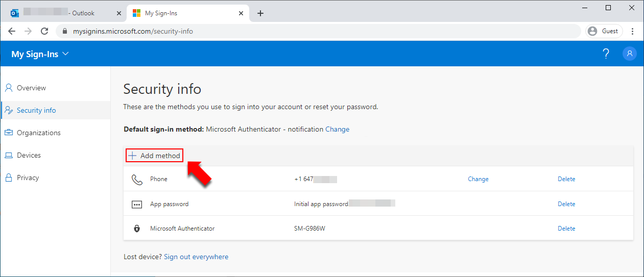The width and height of the screenshot is (644, 277).
Task: View site info padlock icon
Action: (x=65, y=31)
